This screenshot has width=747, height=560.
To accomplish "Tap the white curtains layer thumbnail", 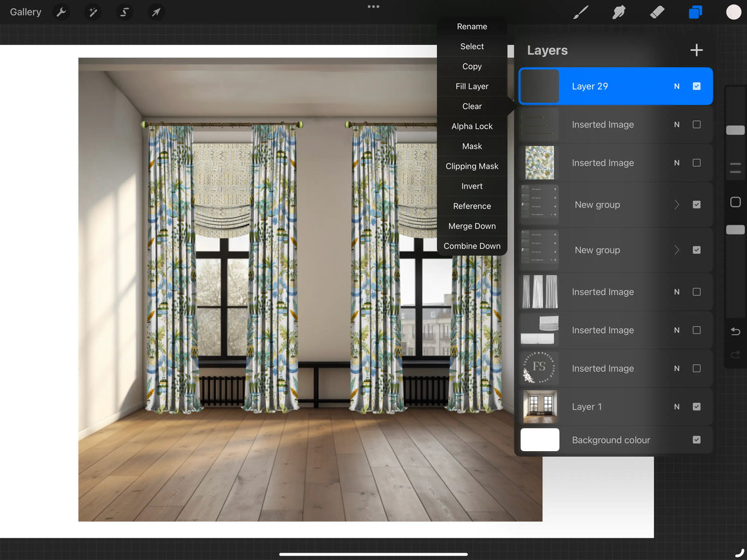I will click(x=540, y=292).
